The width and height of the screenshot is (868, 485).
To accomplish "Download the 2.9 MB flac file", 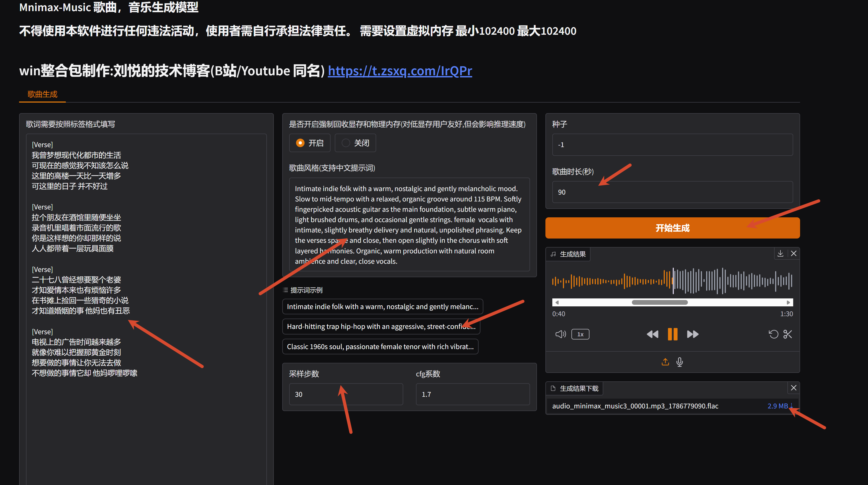I will (x=780, y=406).
